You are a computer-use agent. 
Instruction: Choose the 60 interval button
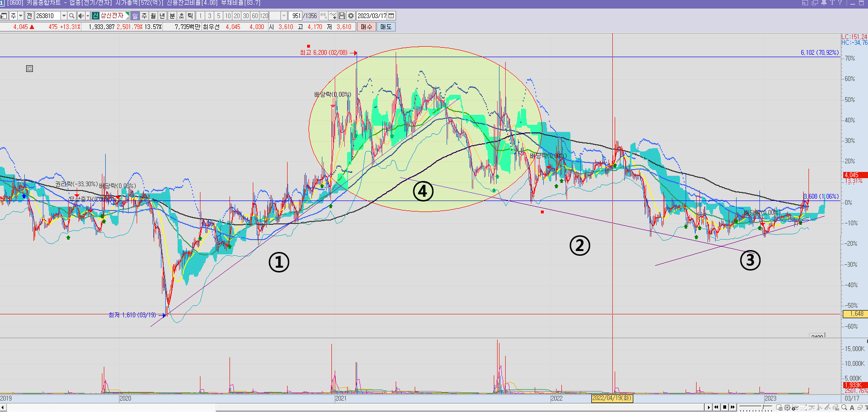point(255,16)
